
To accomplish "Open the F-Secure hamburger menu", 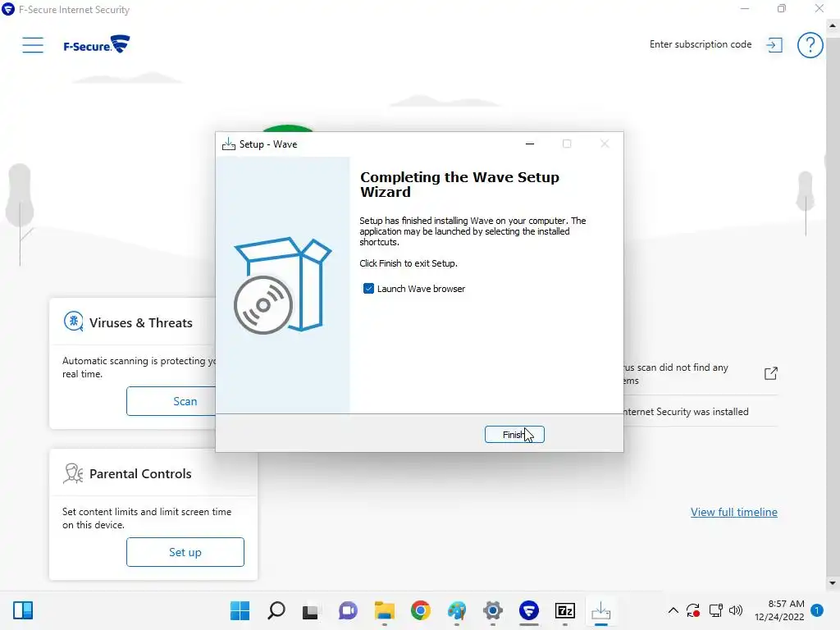I will pyautogui.click(x=33, y=45).
